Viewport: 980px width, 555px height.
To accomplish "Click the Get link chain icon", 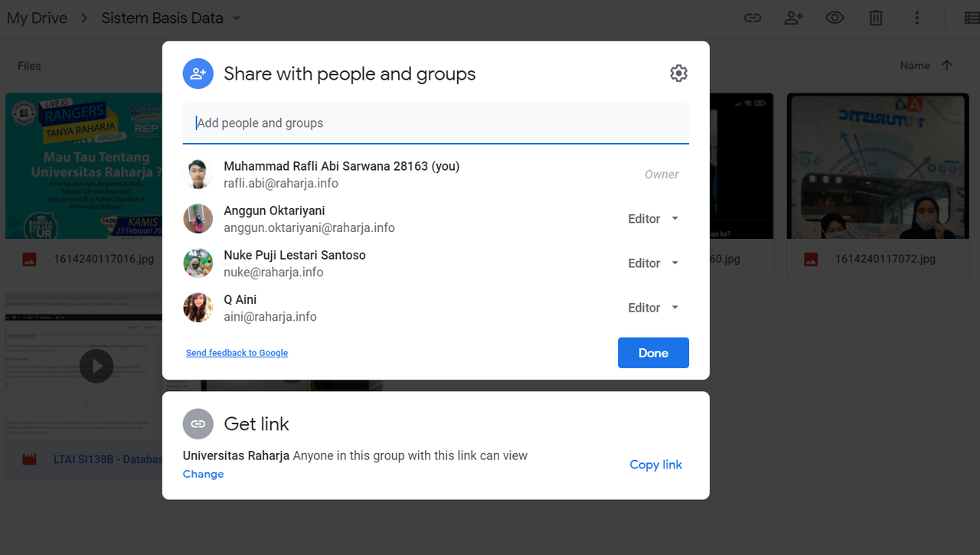I will coord(198,423).
